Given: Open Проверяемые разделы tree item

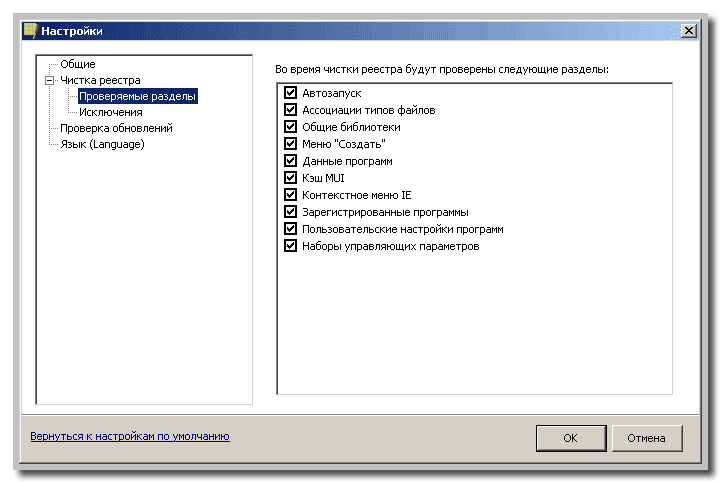Looking at the screenshot, I should [138, 96].
